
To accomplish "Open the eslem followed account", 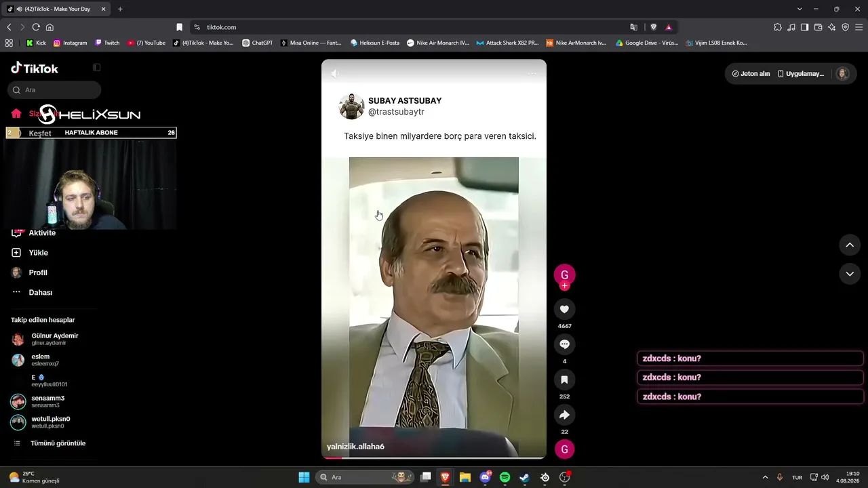I will (x=40, y=360).
